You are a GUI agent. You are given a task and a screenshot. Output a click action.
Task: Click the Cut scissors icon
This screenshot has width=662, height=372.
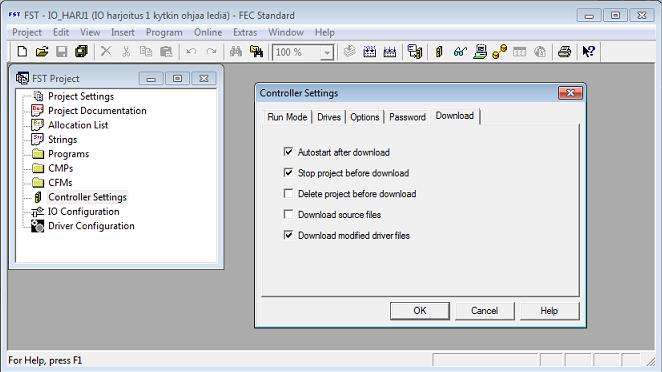126,52
